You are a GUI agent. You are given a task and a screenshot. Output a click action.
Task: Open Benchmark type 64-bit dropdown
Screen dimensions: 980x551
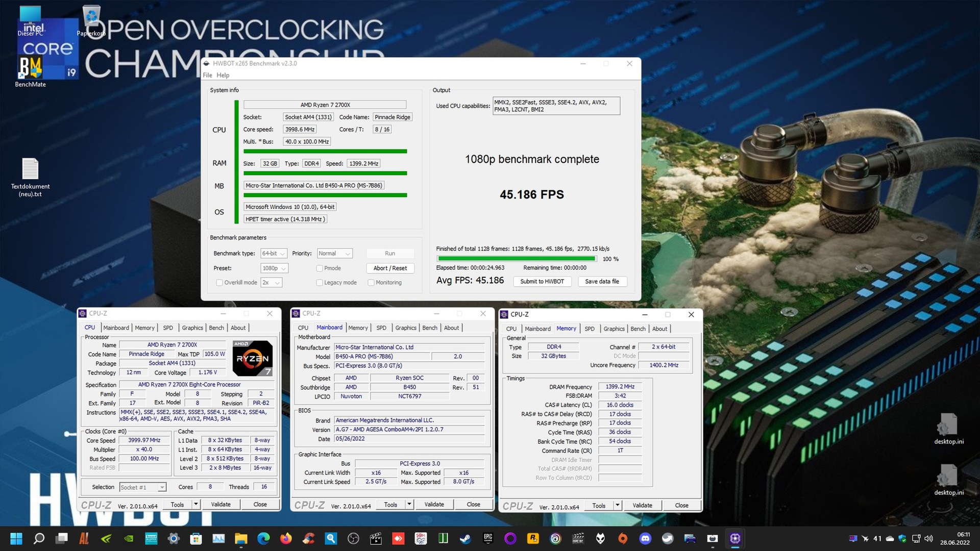click(x=274, y=254)
